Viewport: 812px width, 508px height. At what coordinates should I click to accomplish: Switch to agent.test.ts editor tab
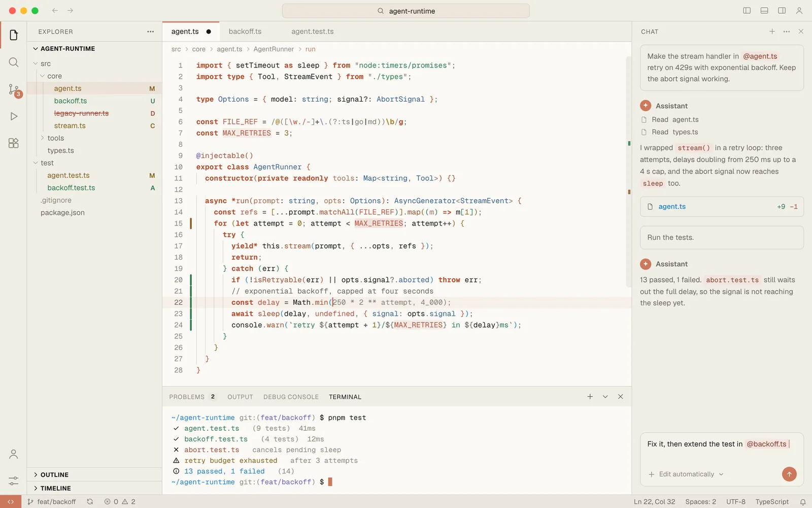(x=313, y=31)
